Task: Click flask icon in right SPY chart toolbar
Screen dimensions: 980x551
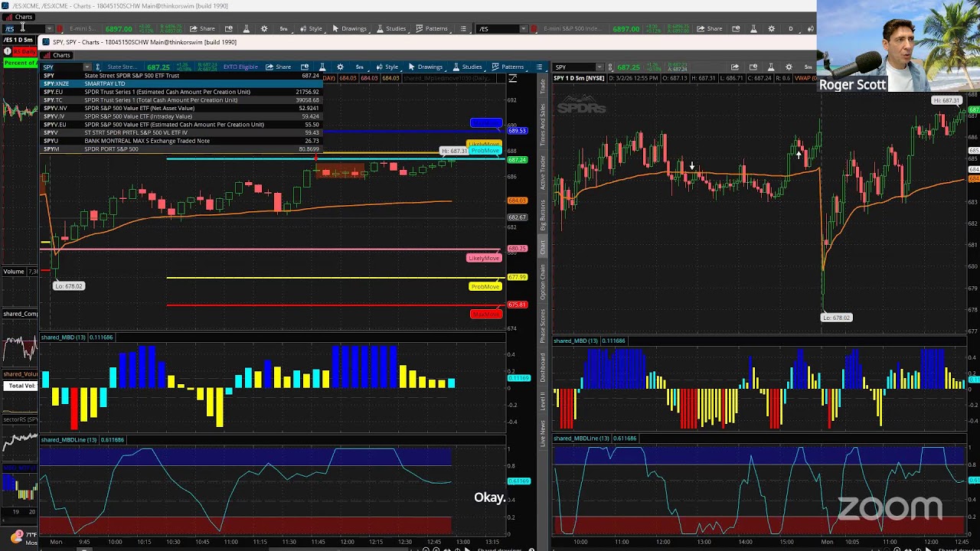Action: [770, 67]
